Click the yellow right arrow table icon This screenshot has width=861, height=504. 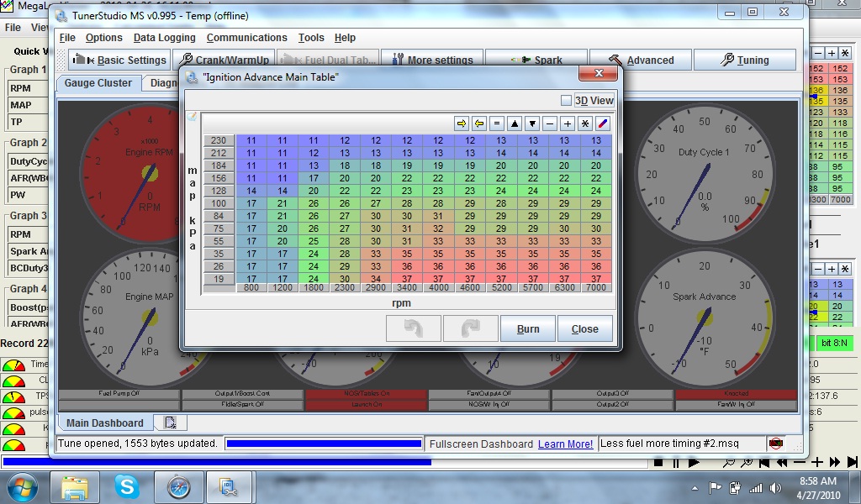462,123
